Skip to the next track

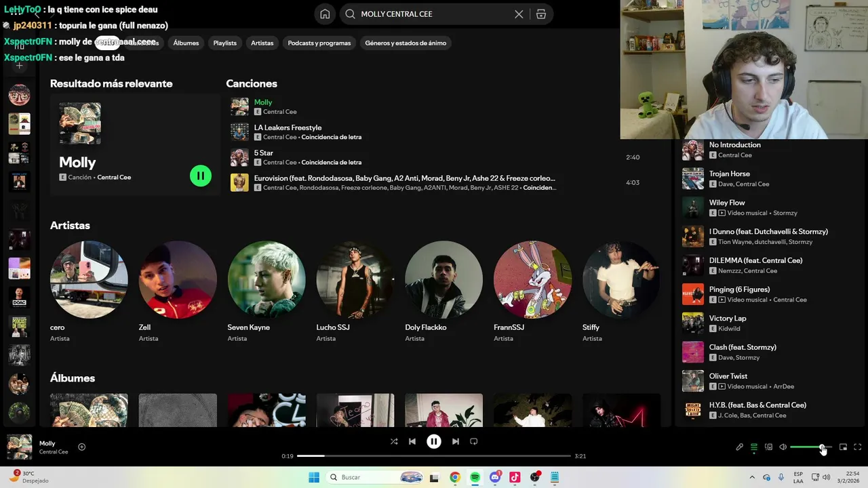pos(456,441)
